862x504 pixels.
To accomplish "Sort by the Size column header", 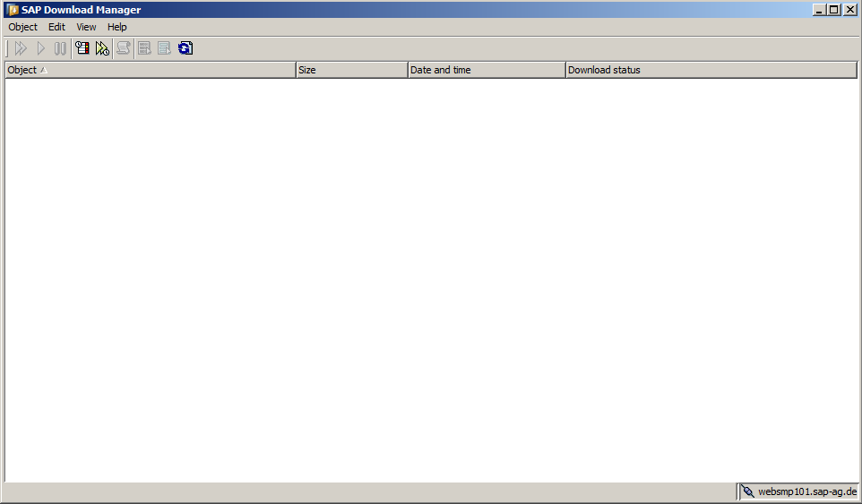I will click(352, 70).
